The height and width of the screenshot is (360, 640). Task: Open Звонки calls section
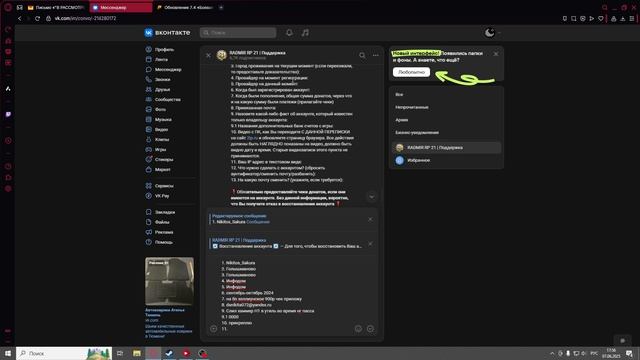[162, 80]
